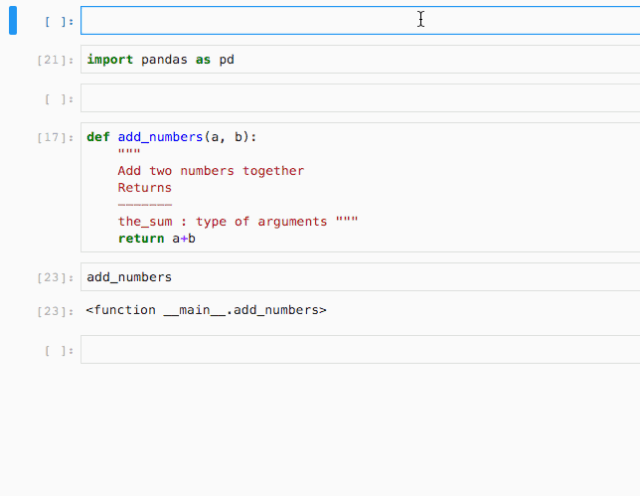Click the blue cell collapser bar
The width and height of the screenshot is (640, 496).
pos(13,20)
